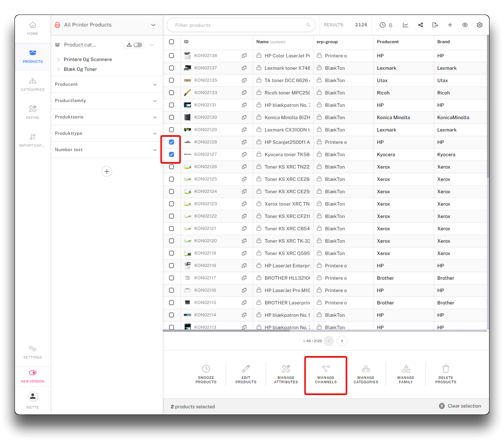Click the Filter products search field
The width and height of the screenshot is (504, 441).
(x=240, y=25)
